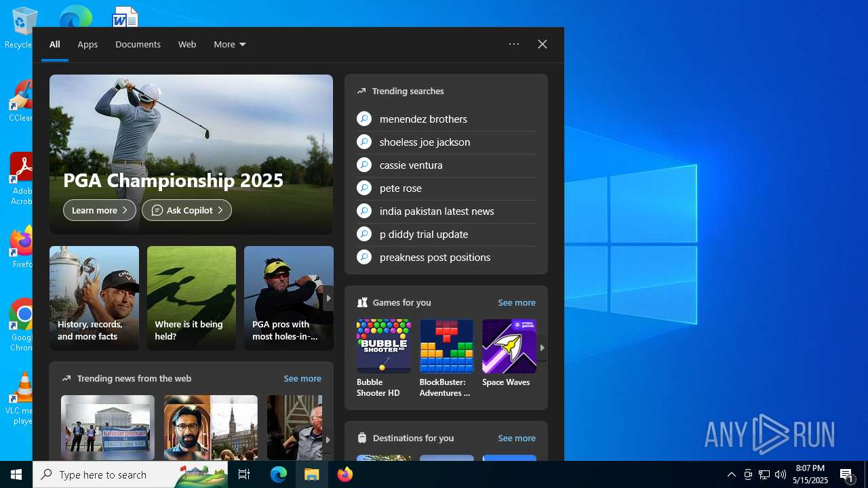
Task: Switch to the All tab
Action: pyautogui.click(x=55, y=44)
